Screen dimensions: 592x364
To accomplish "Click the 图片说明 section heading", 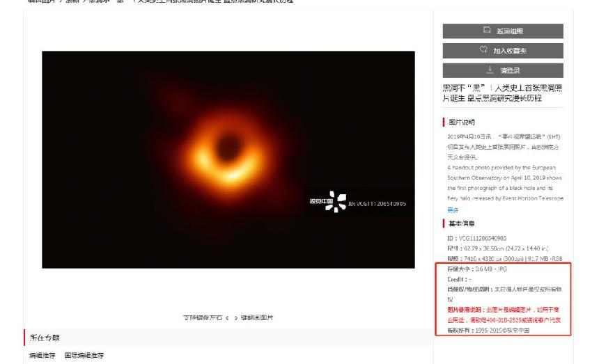I will (x=463, y=122).
